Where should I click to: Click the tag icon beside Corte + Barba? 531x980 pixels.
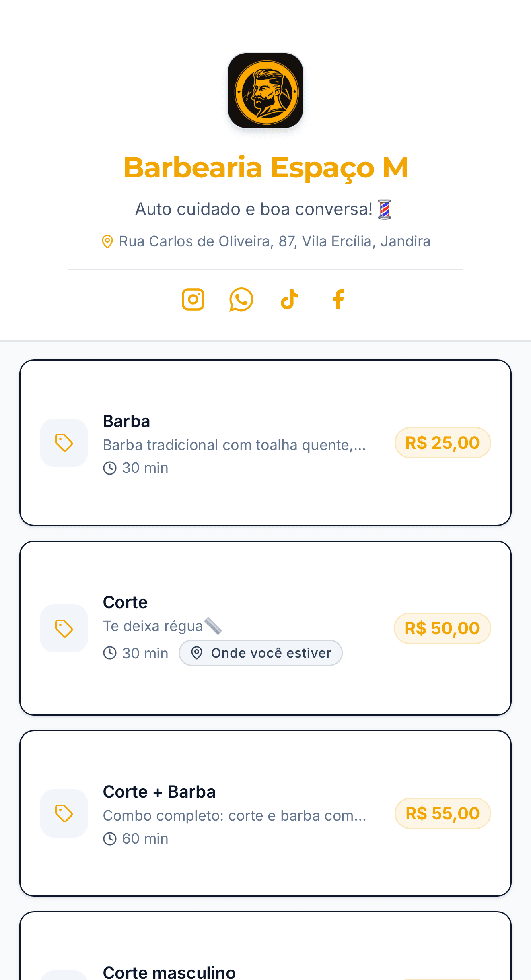[x=64, y=813]
